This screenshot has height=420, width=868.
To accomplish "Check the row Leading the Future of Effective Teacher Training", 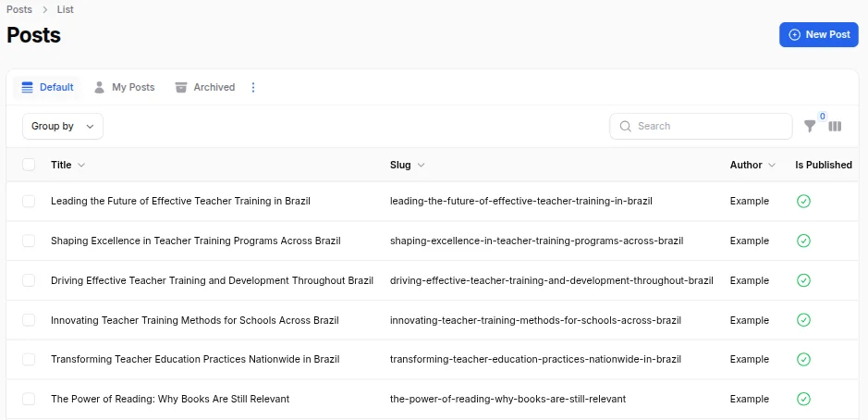I will tap(29, 201).
